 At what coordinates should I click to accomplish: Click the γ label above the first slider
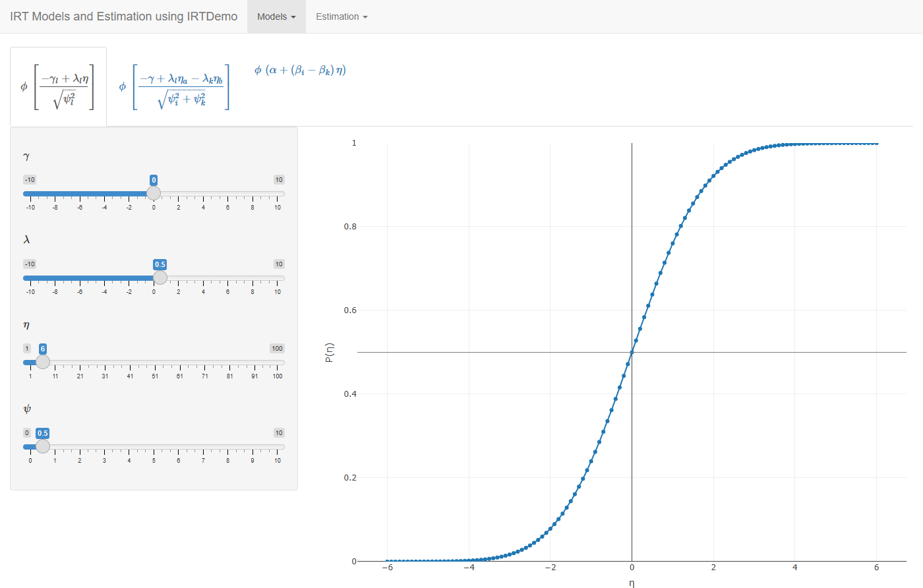(x=26, y=156)
